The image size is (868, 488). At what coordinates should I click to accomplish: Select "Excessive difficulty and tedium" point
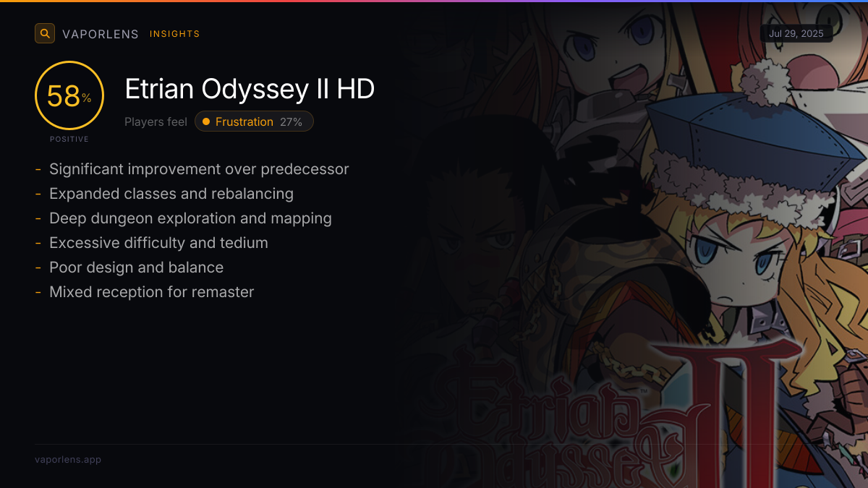(x=158, y=243)
